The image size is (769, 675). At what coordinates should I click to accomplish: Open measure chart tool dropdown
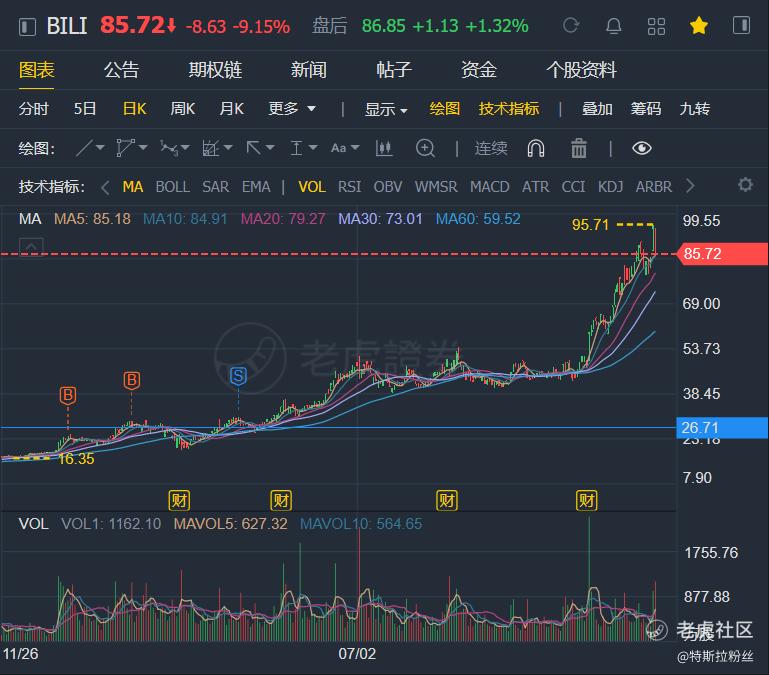click(x=217, y=148)
